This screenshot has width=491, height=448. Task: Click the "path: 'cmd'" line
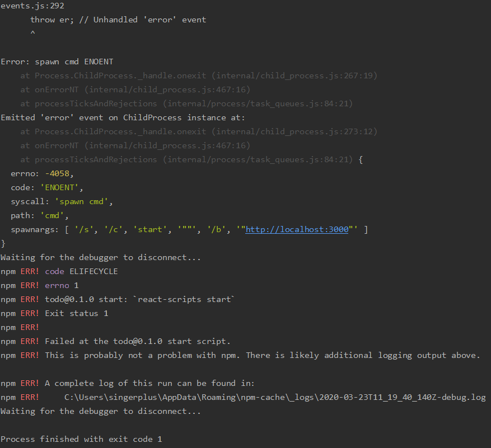(x=40, y=216)
